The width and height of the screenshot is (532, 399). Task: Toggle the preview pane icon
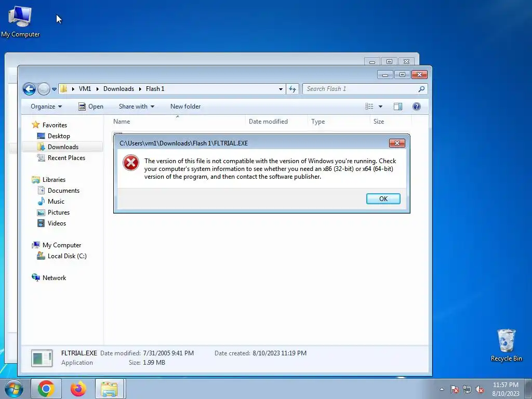(398, 107)
